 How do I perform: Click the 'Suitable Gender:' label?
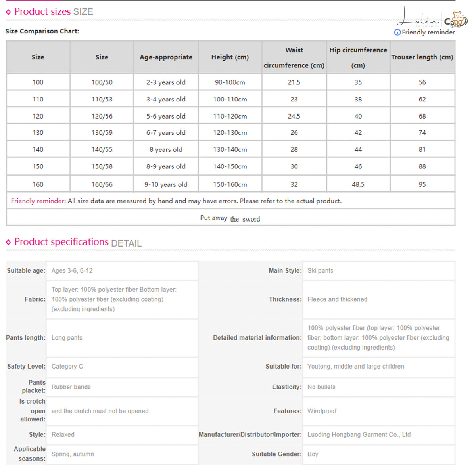(277, 454)
